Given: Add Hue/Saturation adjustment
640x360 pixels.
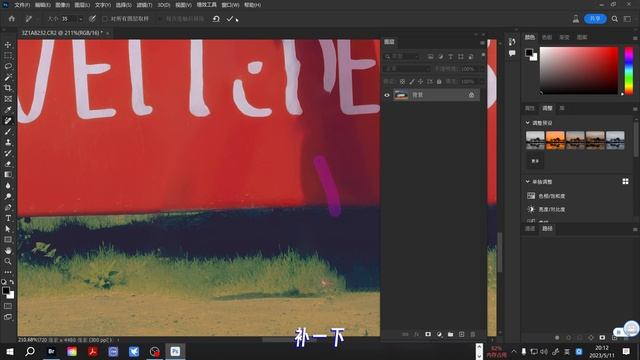Looking at the screenshot, I should click(x=546, y=196).
